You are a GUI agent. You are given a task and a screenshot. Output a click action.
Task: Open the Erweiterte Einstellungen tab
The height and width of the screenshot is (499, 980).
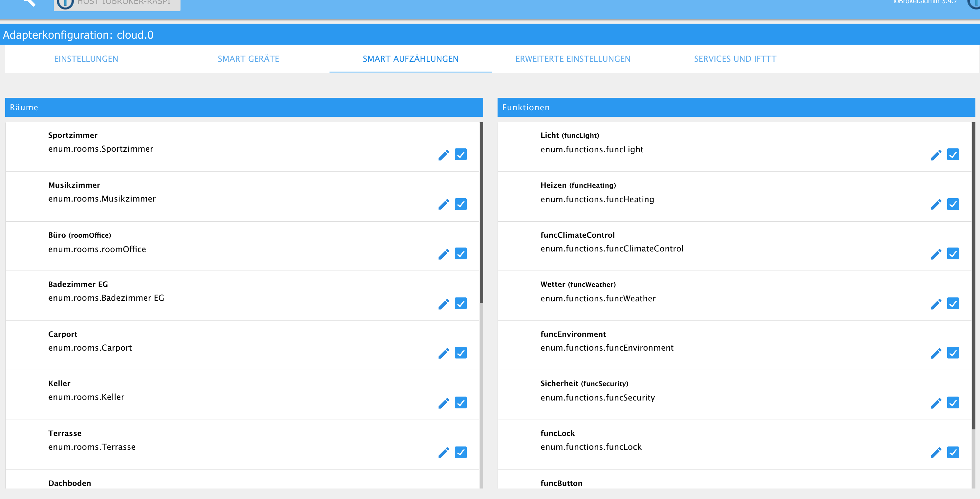(x=573, y=59)
